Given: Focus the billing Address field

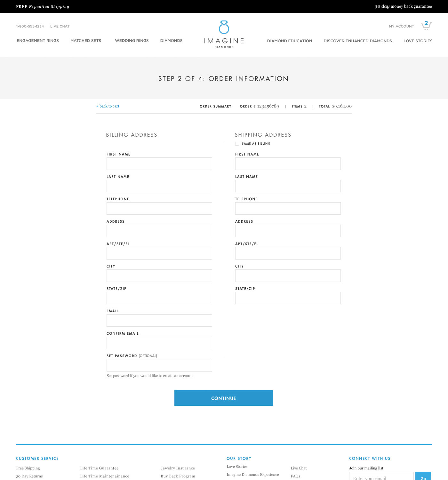Looking at the screenshot, I should click(159, 231).
